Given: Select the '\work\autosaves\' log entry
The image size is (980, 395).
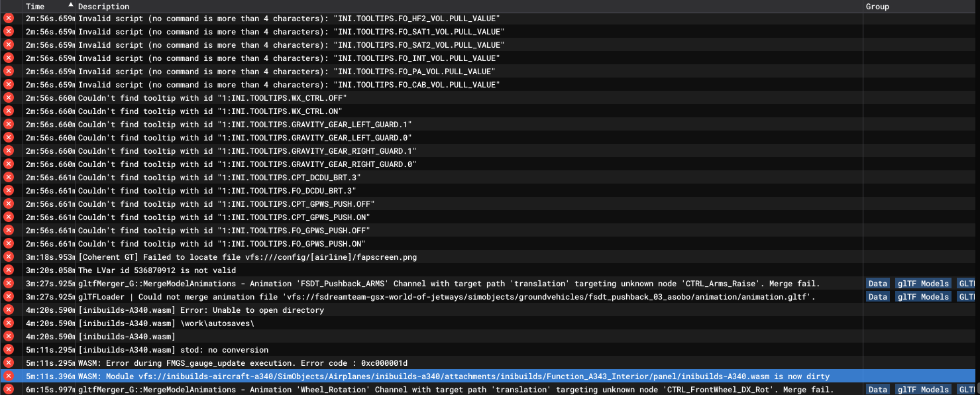Looking at the screenshot, I should coord(166,323).
